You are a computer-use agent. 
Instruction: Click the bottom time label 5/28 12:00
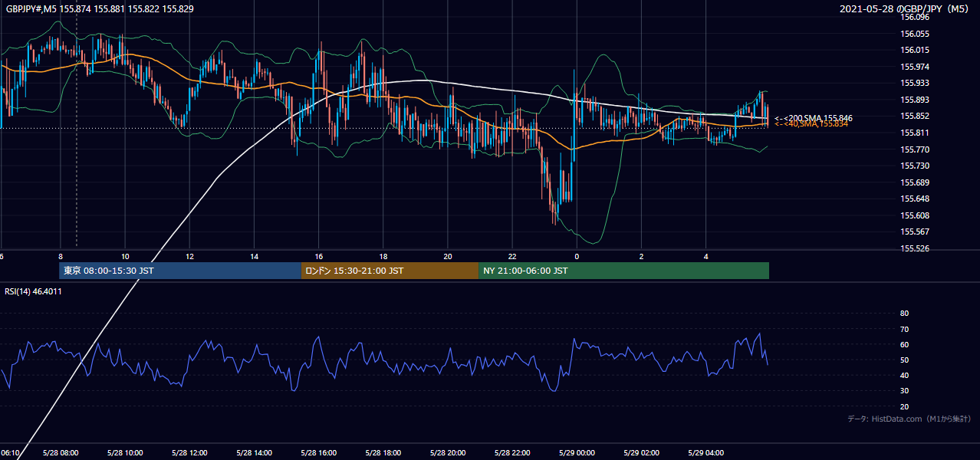[x=189, y=453]
